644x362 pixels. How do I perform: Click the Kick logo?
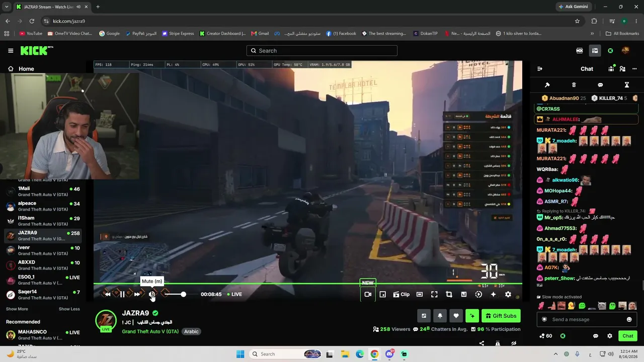tap(37, 51)
